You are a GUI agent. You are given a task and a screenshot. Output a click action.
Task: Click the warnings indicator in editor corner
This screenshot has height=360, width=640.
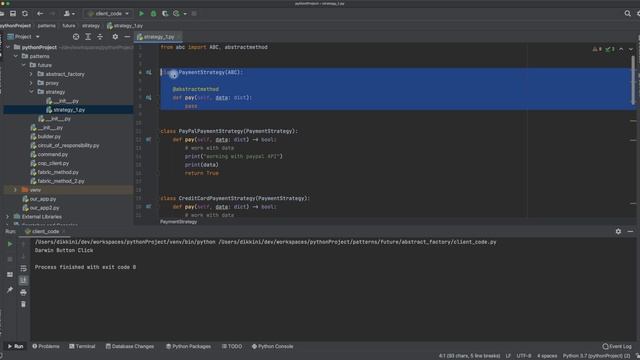point(597,49)
